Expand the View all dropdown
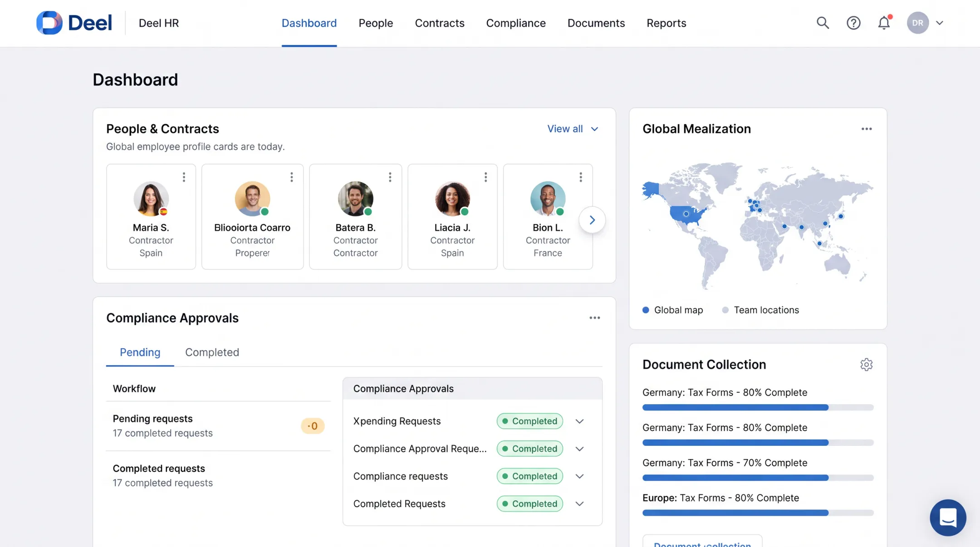980x547 pixels. [x=573, y=129]
